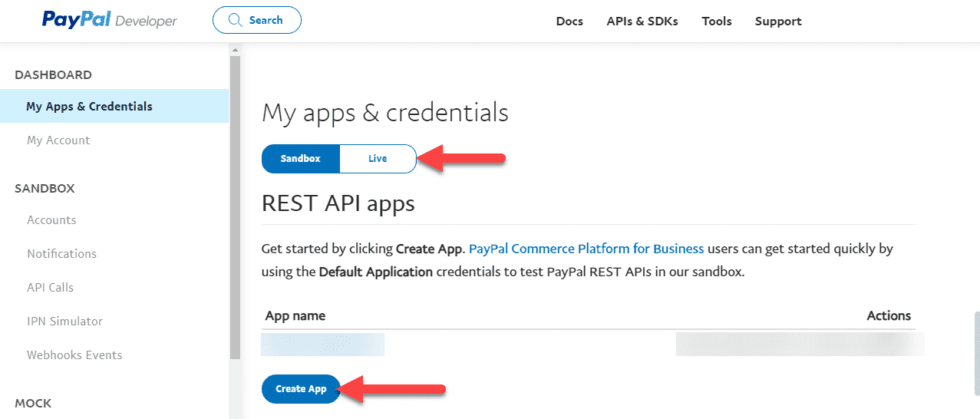Click the REST API apps heading
The width and height of the screenshot is (980, 419).
[338, 203]
